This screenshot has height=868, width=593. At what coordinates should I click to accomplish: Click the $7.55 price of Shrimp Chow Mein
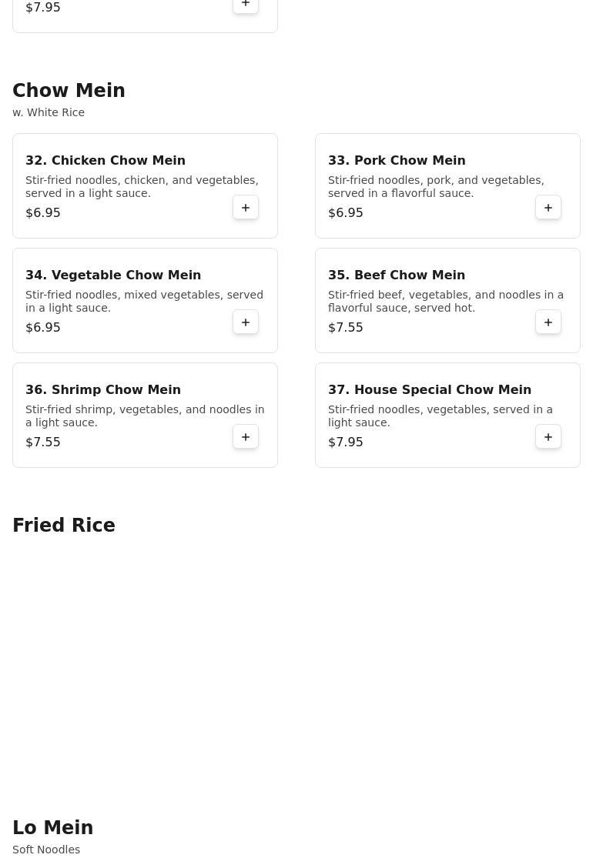point(42,442)
